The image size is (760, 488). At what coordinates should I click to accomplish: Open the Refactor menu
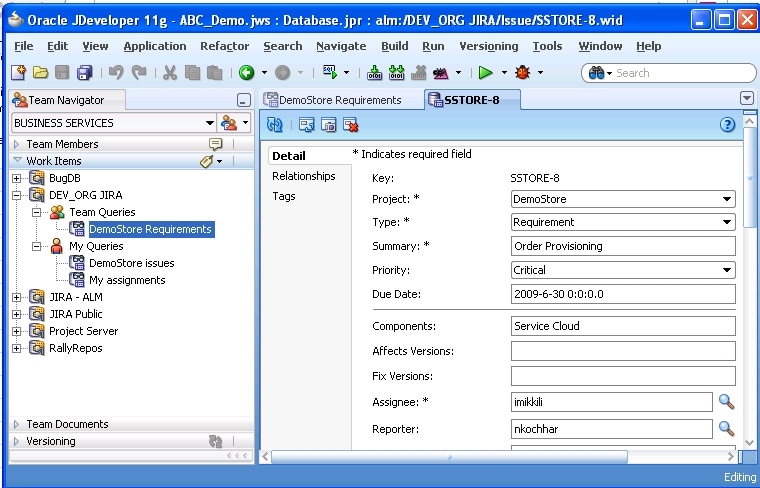(x=224, y=46)
